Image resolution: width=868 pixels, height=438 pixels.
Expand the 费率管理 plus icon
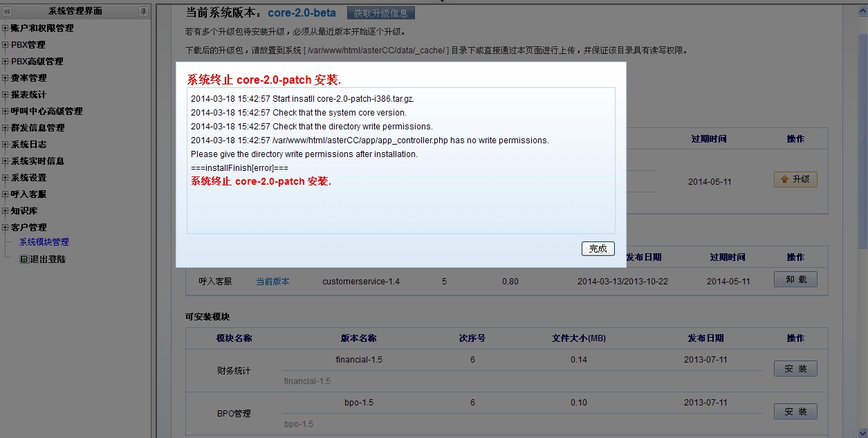pos(6,78)
